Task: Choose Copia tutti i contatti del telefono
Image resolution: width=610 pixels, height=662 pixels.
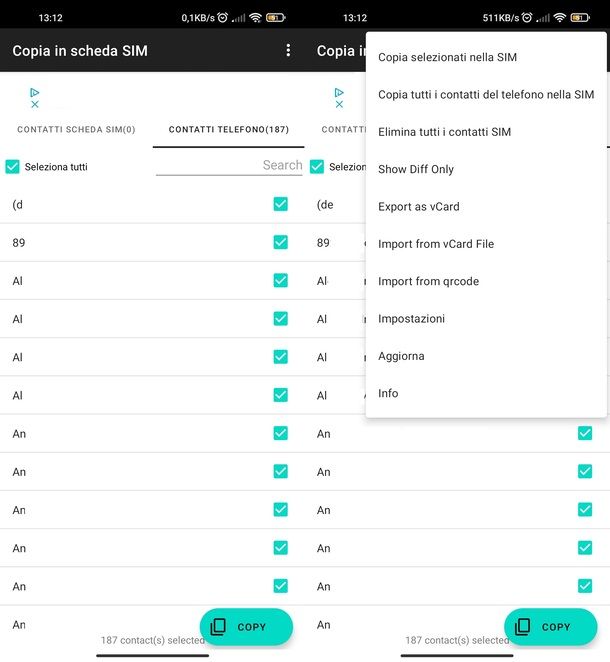Action: pyautogui.click(x=486, y=95)
